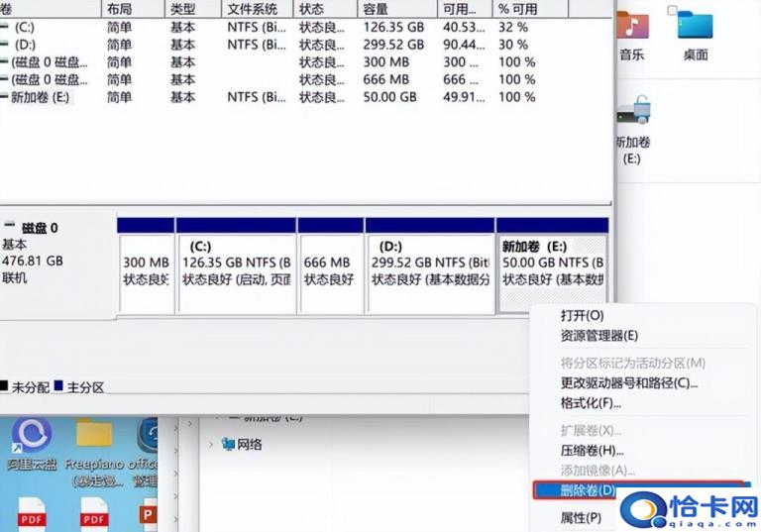Click the greyed 添加镜像(A)... menu entry
The image size is (761, 532).
pos(598,470)
